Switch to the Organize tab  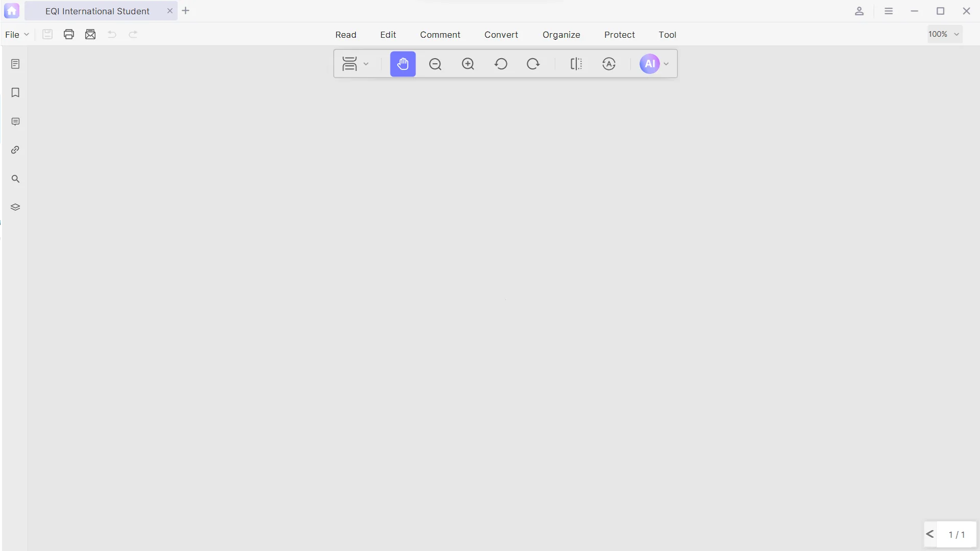click(x=561, y=35)
